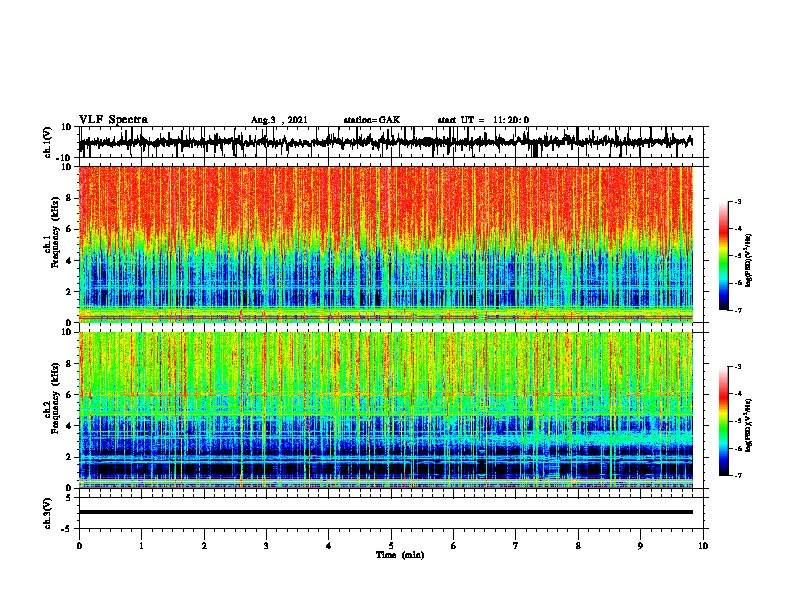Select the "start UT = 11:20: 0" text

point(483,120)
